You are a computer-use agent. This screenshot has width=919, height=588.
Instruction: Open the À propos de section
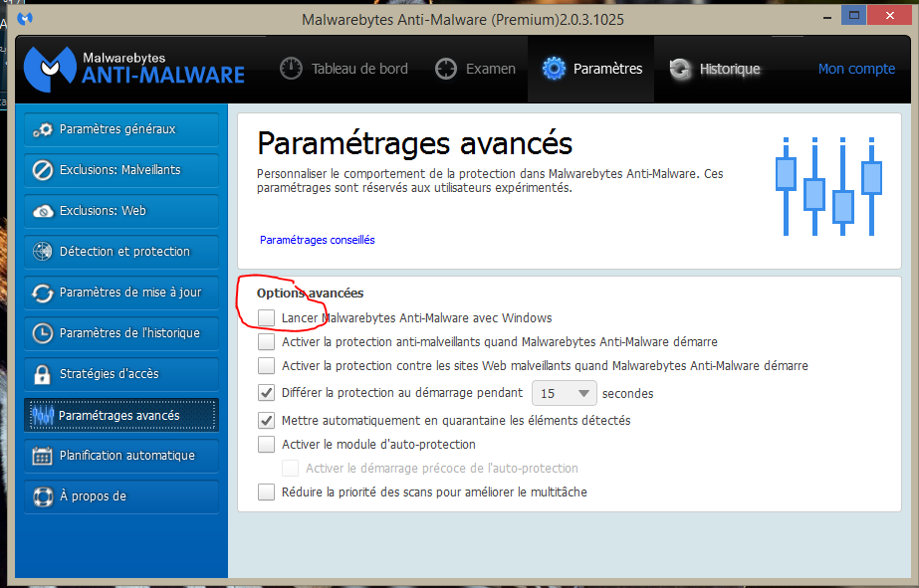(121, 496)
